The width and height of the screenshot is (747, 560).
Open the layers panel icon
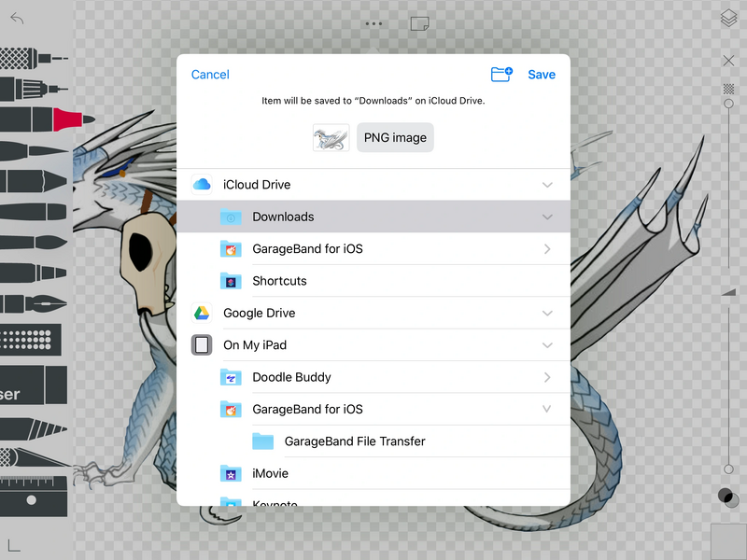pos(728,18)
